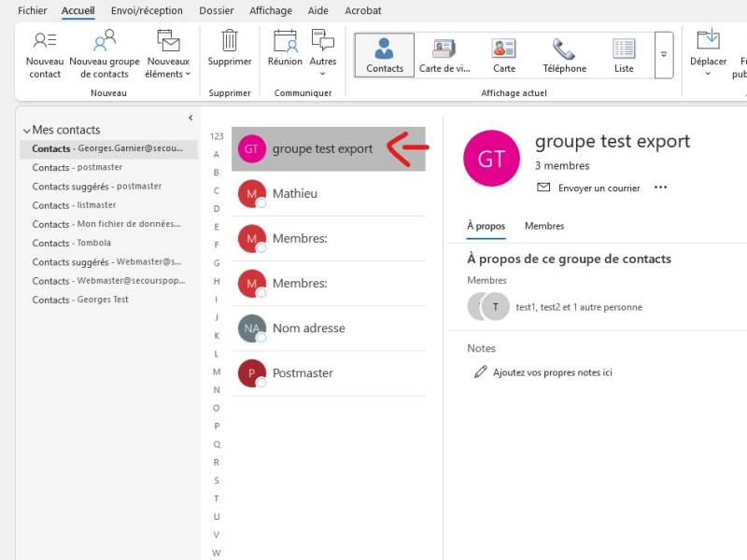Select Contacts - Webmaster@secourspop folder
The image size is (747, 560).
pos(108,281)
